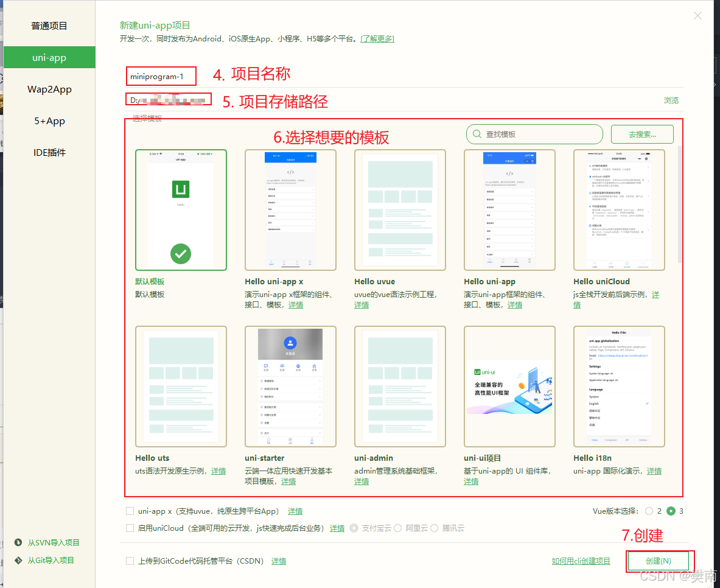Click the template list vertical scrollbar
720x588 pixels.
(x=680, y=205)
